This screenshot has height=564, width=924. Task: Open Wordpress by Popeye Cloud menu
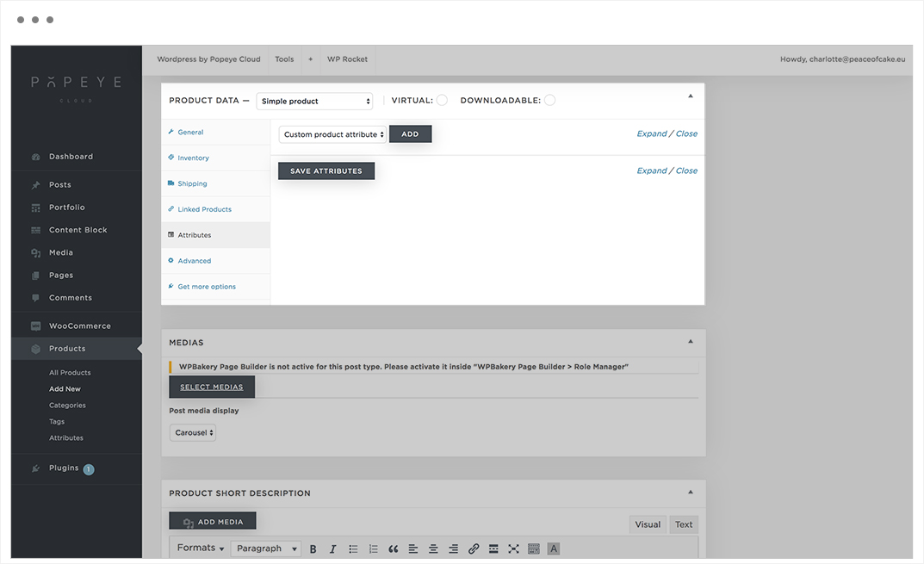(208, 59)
